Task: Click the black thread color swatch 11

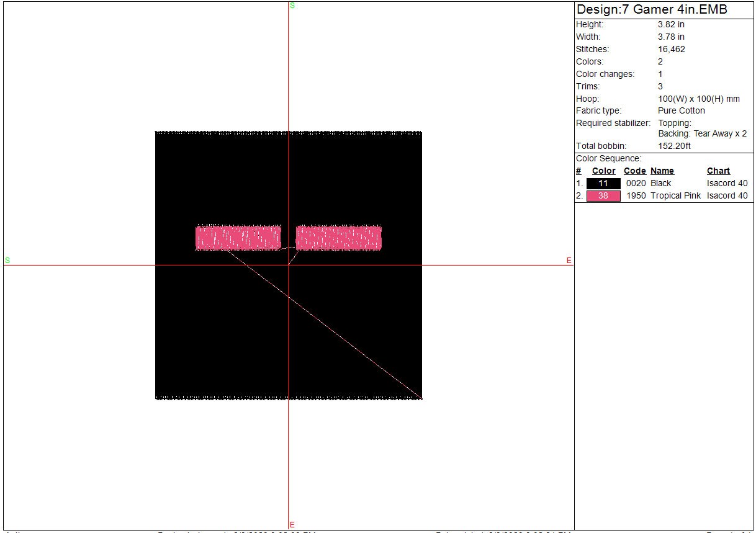Action: point(603,184)
